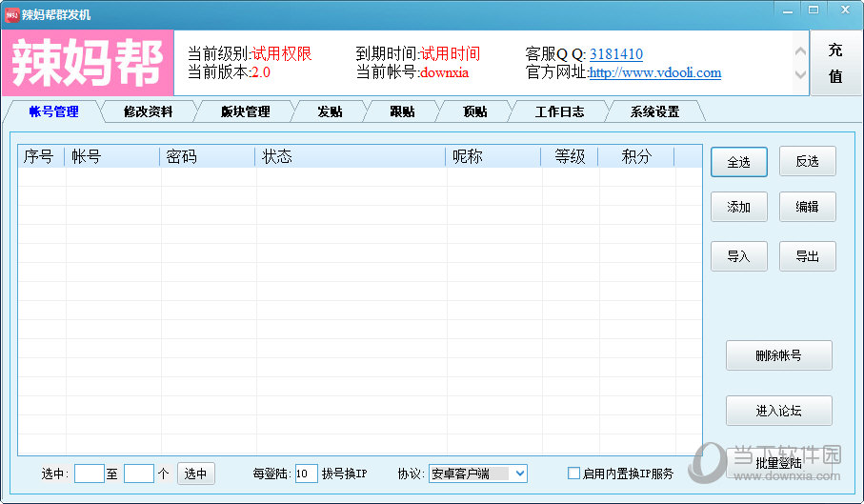Close the 辣妈帮群发机 window
Viewport: 864px width, 504px height.
tap(845, 10)
